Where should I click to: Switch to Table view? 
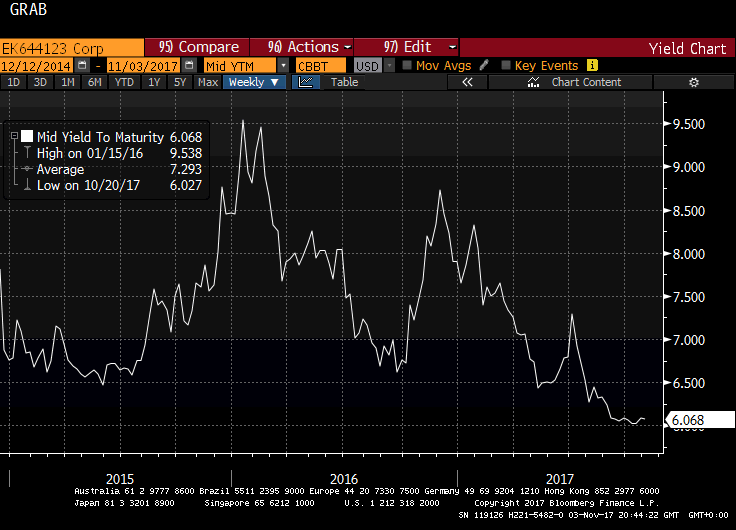pyautogui.click(x=344, y=82)
